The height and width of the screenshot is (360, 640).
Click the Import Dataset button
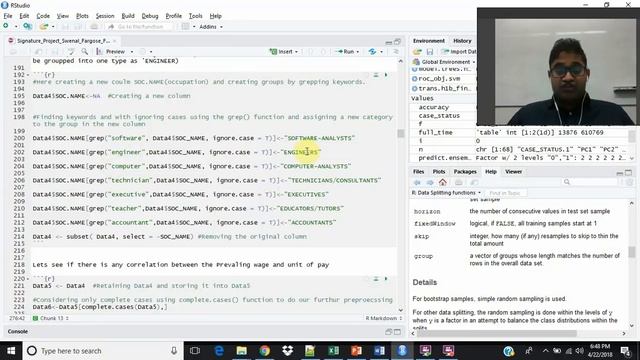[x=458, y=52]
